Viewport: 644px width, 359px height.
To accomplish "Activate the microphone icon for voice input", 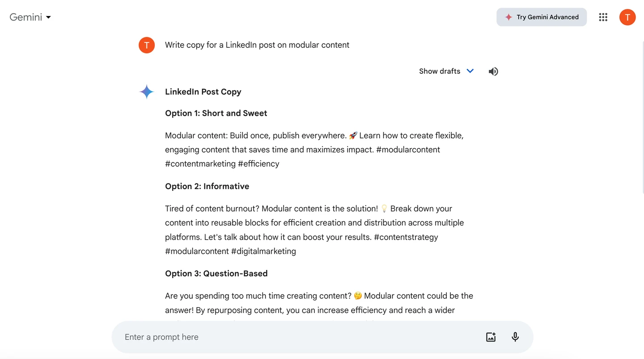I will point(515,337).
